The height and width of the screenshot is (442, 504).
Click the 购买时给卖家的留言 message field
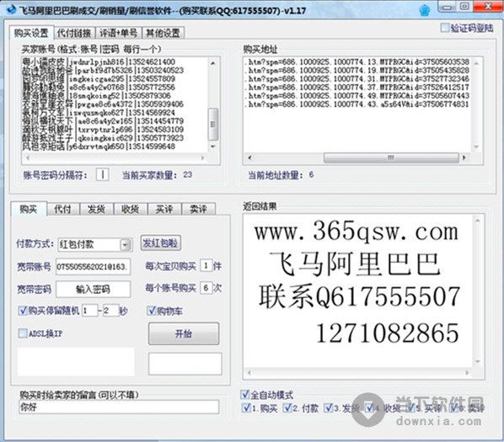(x=119, y=407)
